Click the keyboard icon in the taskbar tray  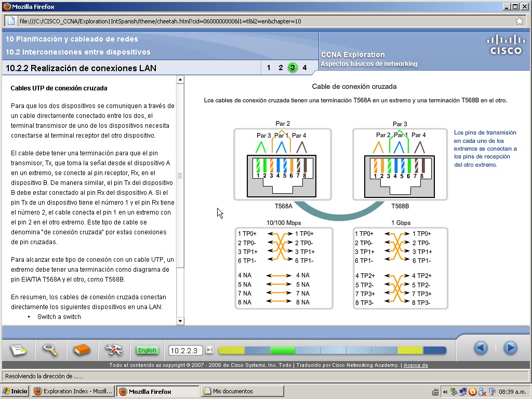pyautogui.click(x=436, y=392)
